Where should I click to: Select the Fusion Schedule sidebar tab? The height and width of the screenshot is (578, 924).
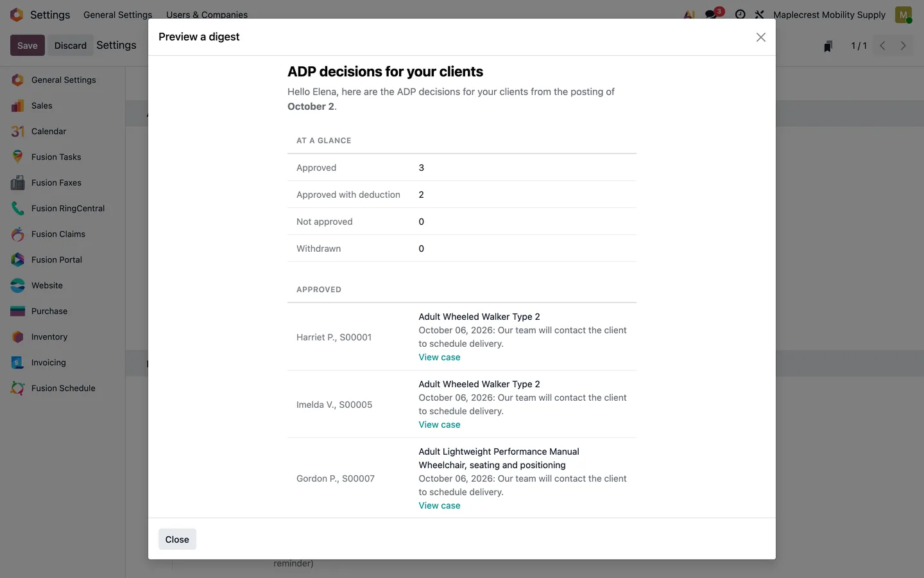[x=62, y=388]
